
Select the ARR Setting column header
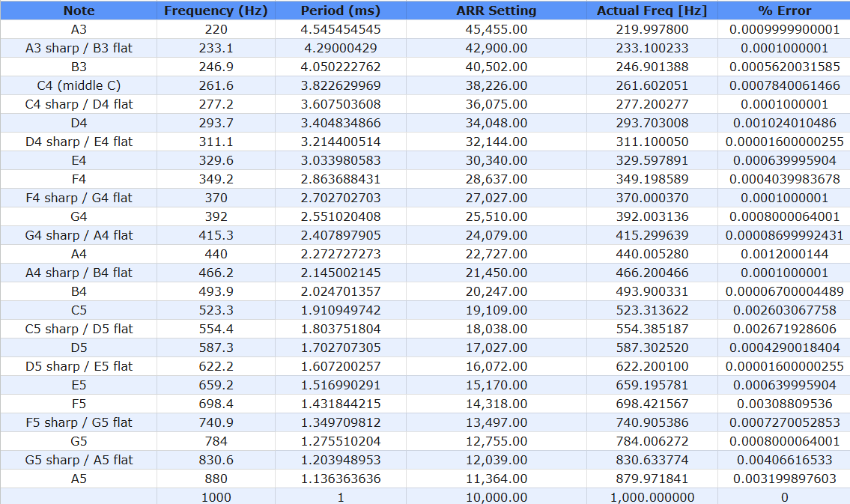pyautogui.click(x=496, y=10)
